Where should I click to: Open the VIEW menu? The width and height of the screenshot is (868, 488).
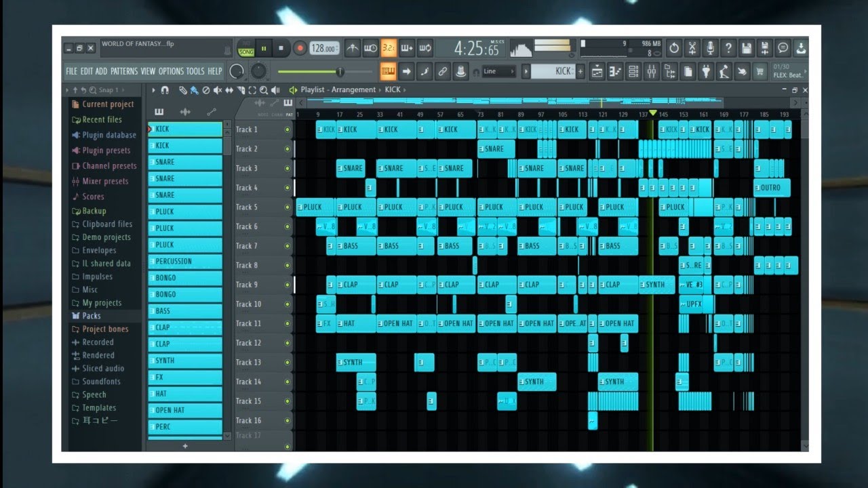(148, 71)
